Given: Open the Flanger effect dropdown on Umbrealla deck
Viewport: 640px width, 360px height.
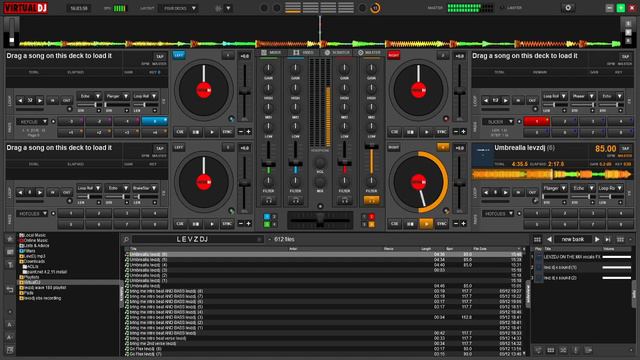Looking at the screenshot, I should [555, 188].
